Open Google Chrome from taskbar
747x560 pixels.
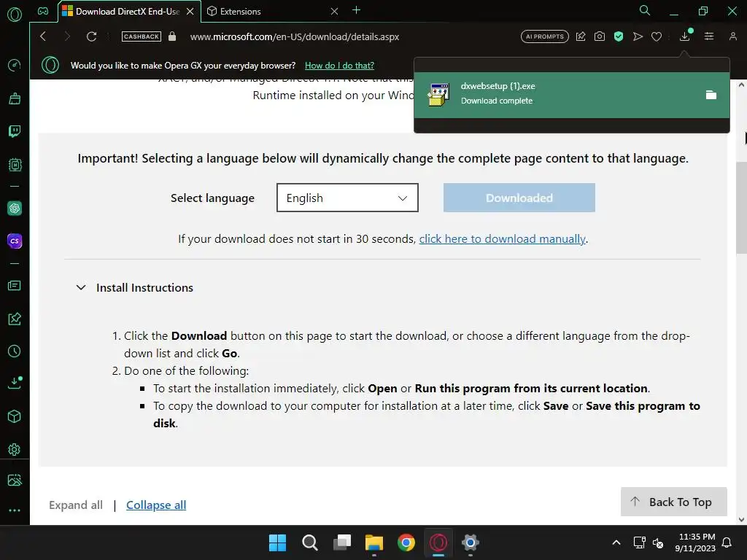(x=406, y=542)
